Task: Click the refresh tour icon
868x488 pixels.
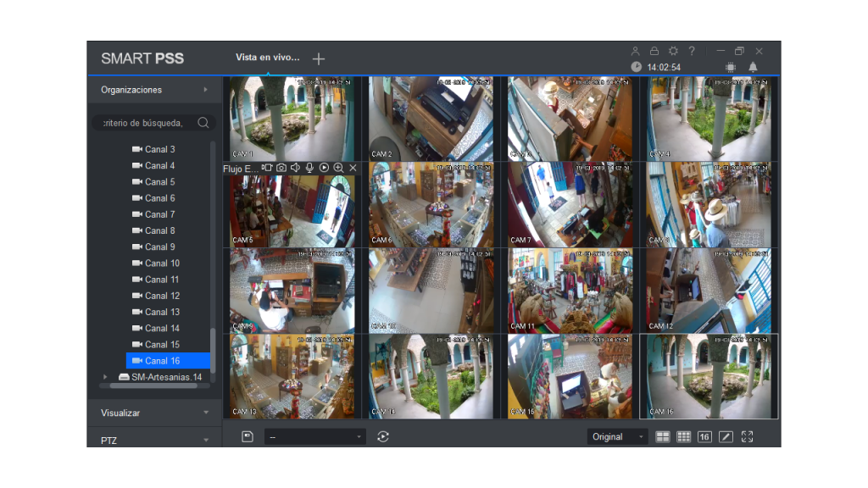Action: (382, 437)
